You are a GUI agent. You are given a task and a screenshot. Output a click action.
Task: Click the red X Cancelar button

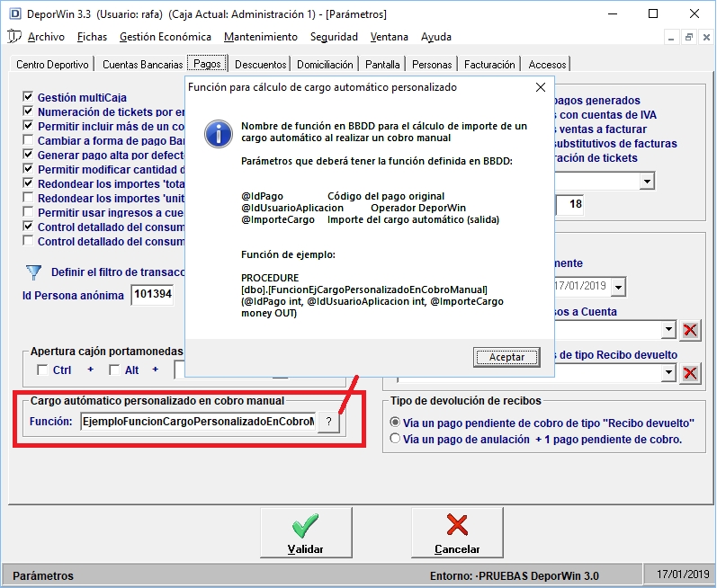(x=457, y=533)
